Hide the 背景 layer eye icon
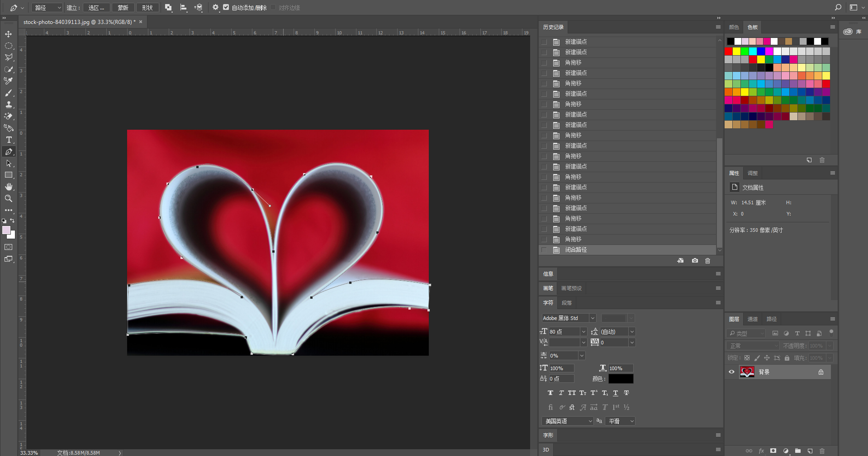868x456 pixels. tap(731, 372)
